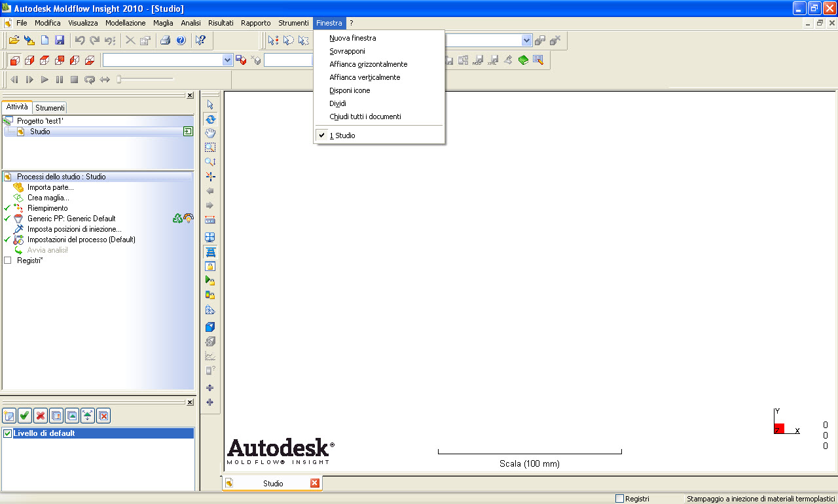Close the Studio tab with red X
Image resolution: width=838 pixels, height=504 pixels.
(315, 483)
